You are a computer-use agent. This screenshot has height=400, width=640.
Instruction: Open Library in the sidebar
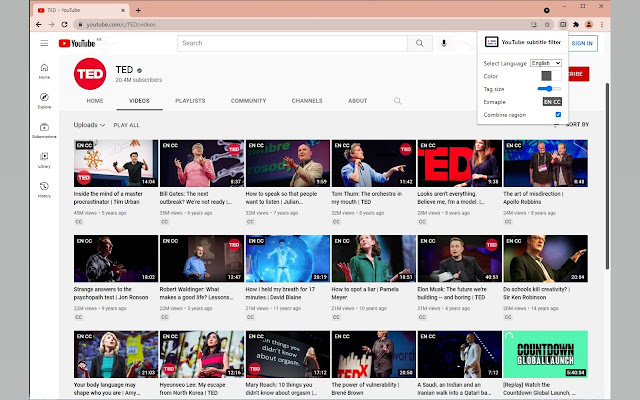point(44,160)
